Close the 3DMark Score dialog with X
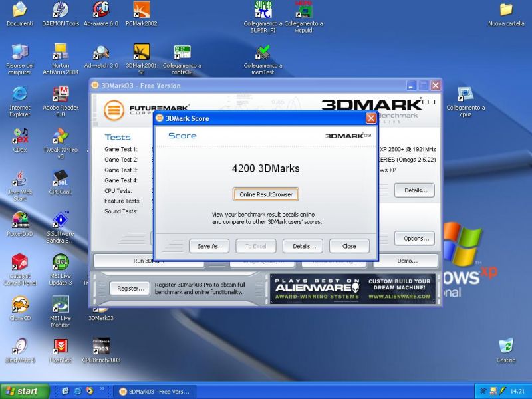Screen dimensions: 532x399 pyautogui.click(x=371, y=118)
